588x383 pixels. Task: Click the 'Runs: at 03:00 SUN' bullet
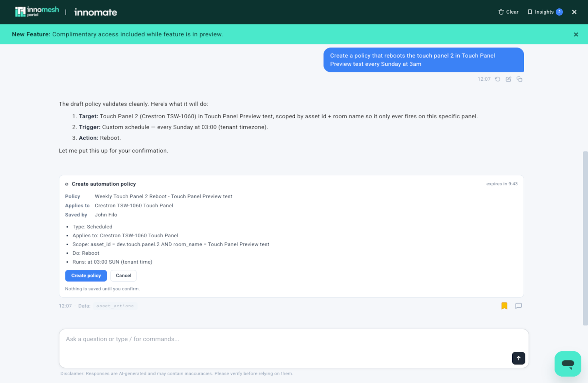click(x=112, y=262)
